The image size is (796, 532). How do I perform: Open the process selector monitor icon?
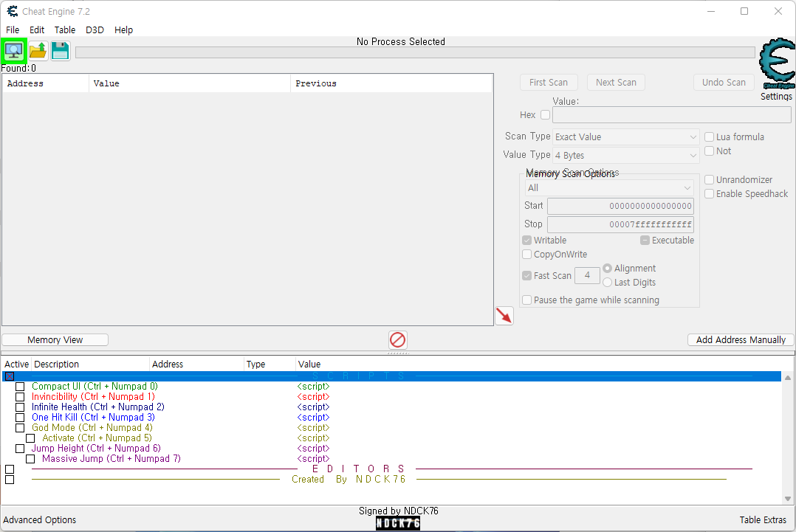(x=14, y=51)
